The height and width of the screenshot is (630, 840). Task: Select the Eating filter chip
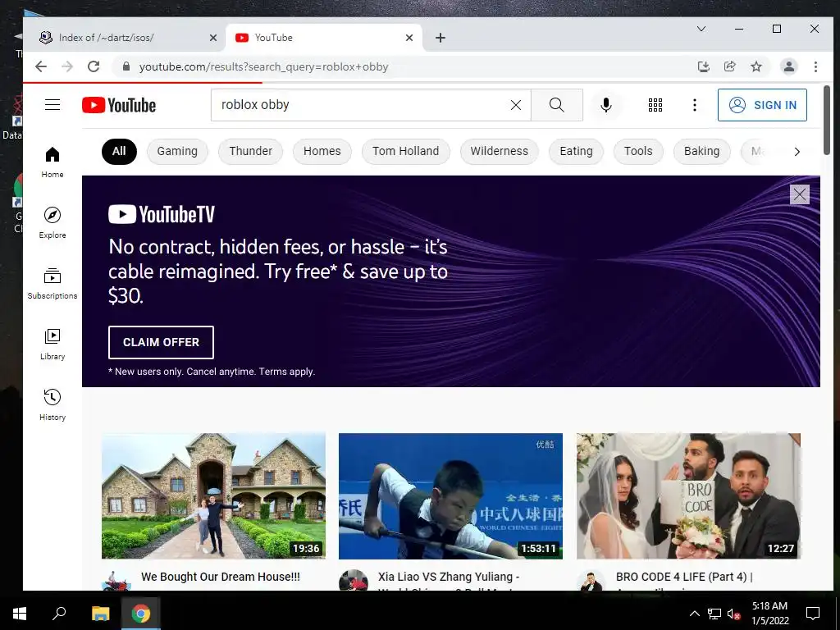click(x=576, y=151)
